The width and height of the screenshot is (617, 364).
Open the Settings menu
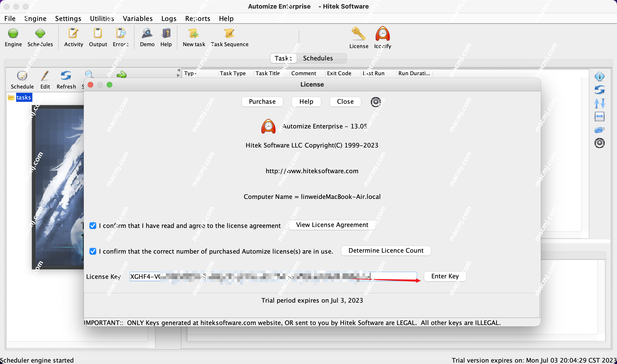tap(68, 18)
